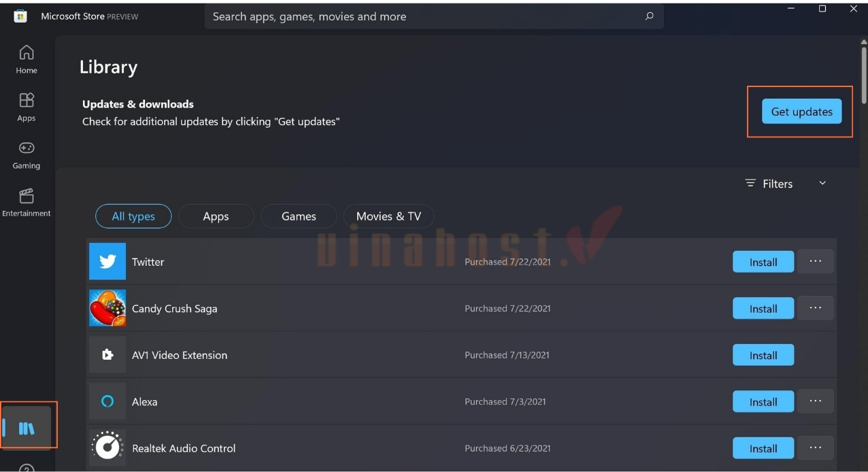Image resolution: width=868 pixels, height=472 pixels.
Task: Click the search magnifier icon
Action: pyautogui.click(x=650, y=16)
